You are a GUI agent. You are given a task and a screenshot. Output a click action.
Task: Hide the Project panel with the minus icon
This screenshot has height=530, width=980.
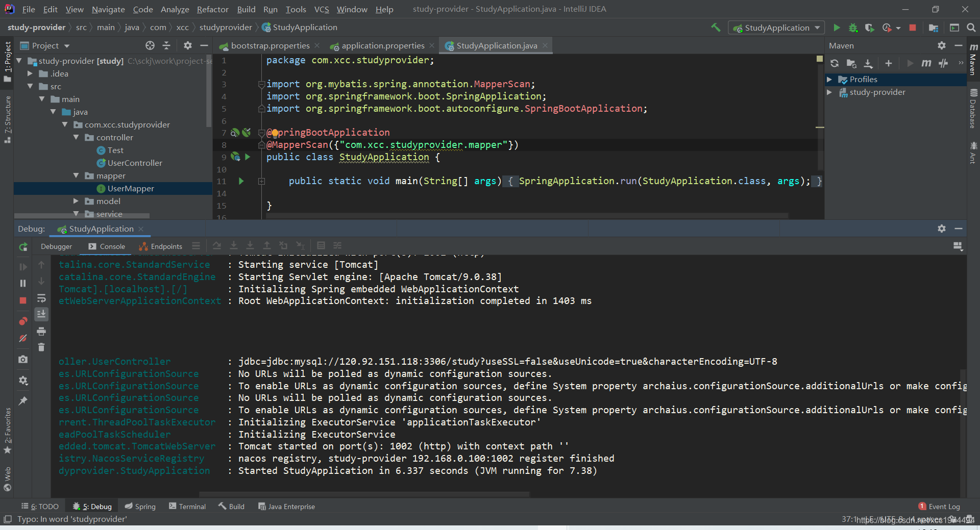204,45
